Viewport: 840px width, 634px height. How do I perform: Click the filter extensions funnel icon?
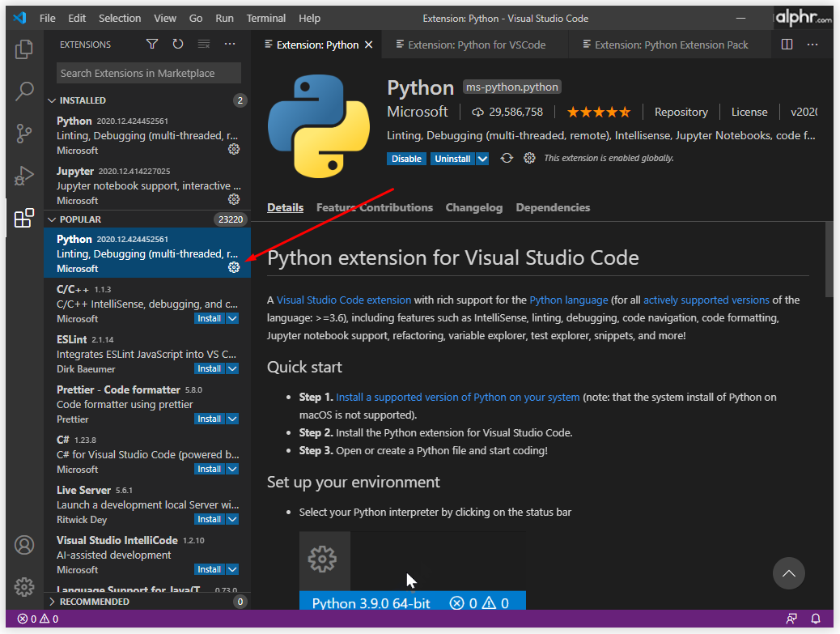point(152,44)
